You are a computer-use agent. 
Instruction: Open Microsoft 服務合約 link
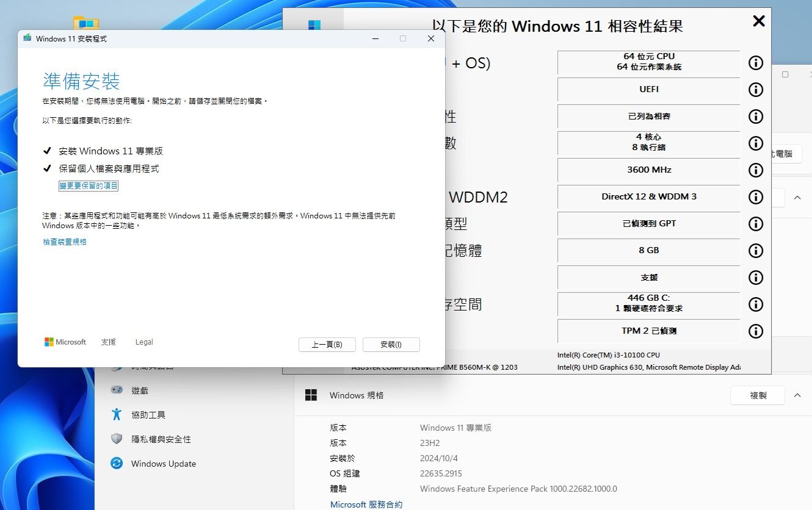click(366, 505)
